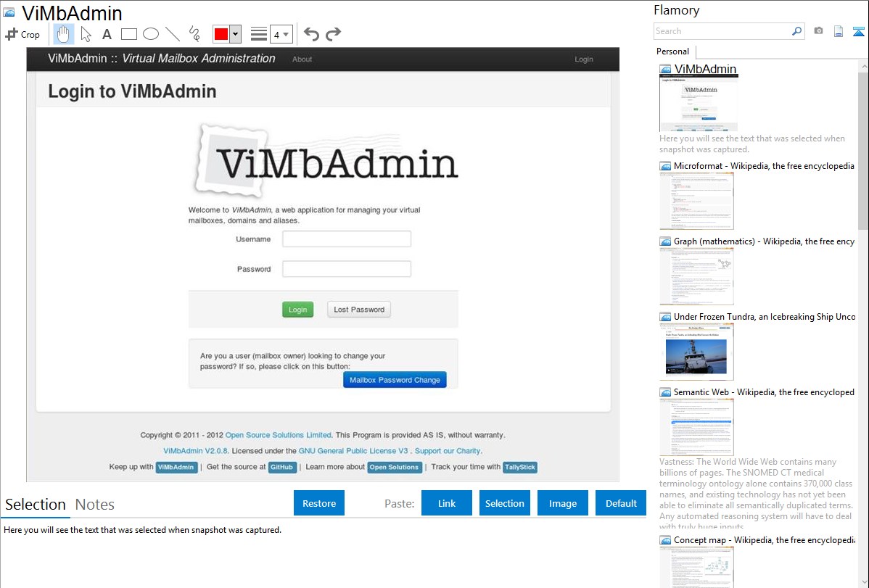Open the Open Source Solutions Limited link
The width and height of the screenshot is (869, 588).
click(279, 435)
